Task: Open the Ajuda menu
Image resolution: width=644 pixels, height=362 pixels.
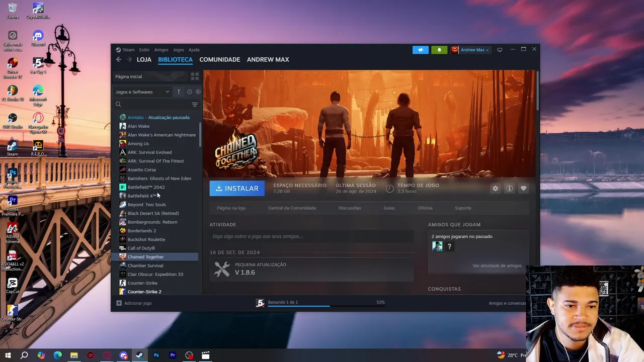Action: pyautogui.click(x=194, y=50)
